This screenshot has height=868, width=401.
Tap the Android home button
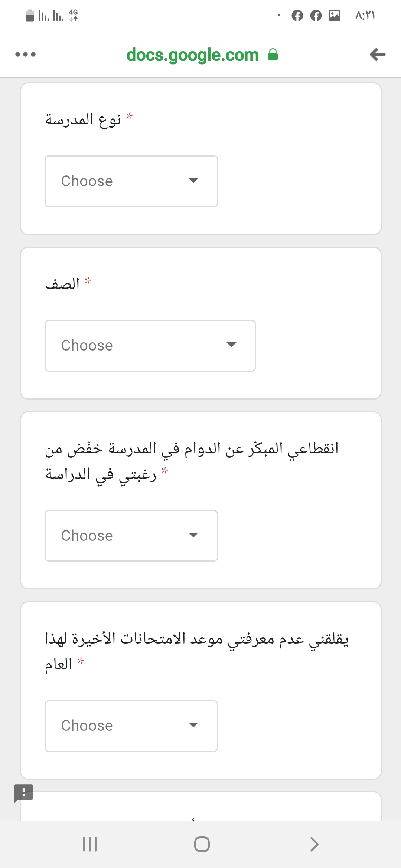pyautogui.click(x=202, y=844)
